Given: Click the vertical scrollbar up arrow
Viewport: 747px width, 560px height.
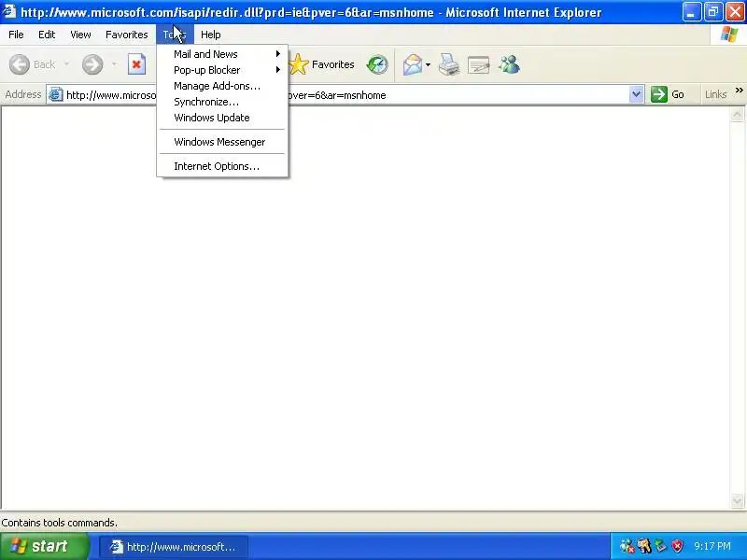Looking at the screenshot, I should 737,114.
